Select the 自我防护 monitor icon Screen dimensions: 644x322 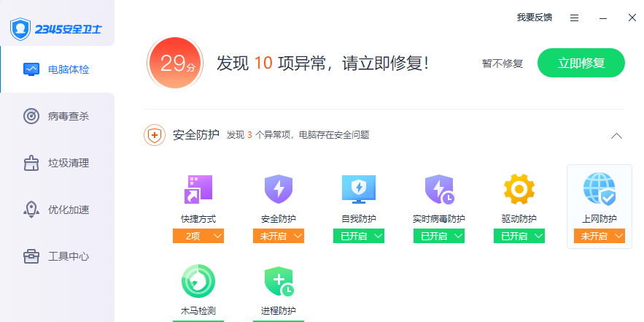[359, 189]
